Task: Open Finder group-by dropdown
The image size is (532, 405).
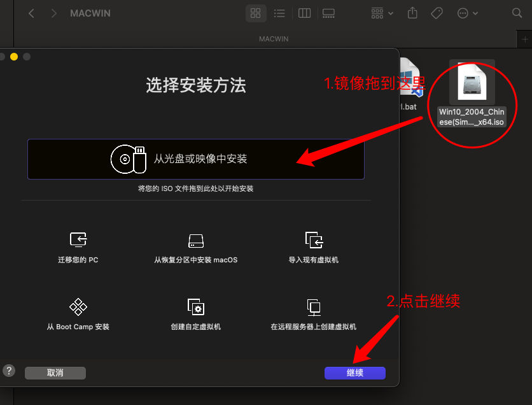Action: point(382,13)
